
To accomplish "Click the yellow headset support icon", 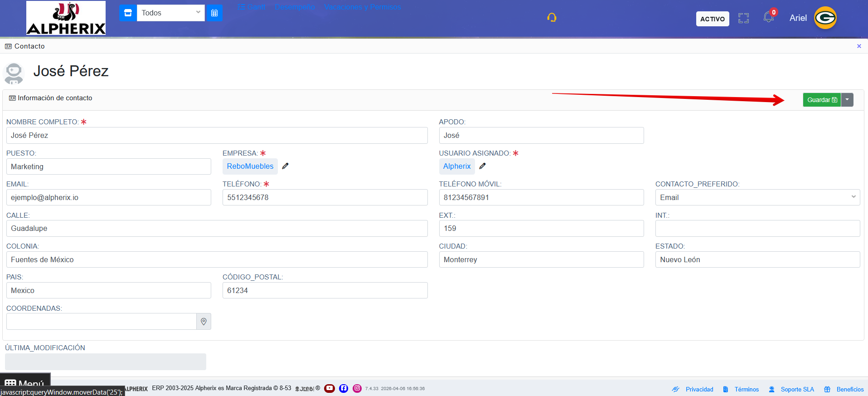I will pyautogui.click(x=552, y=18).
